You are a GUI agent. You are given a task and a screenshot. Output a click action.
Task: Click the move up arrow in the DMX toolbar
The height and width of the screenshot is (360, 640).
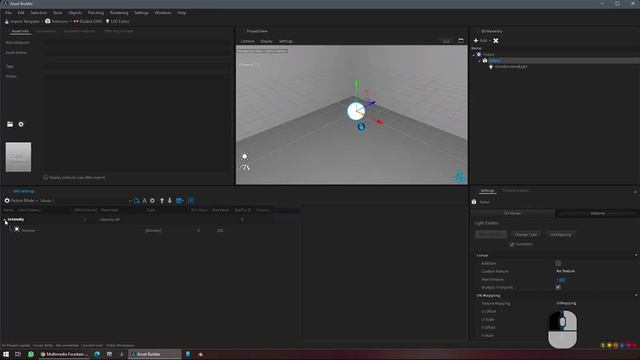point(162,200)
